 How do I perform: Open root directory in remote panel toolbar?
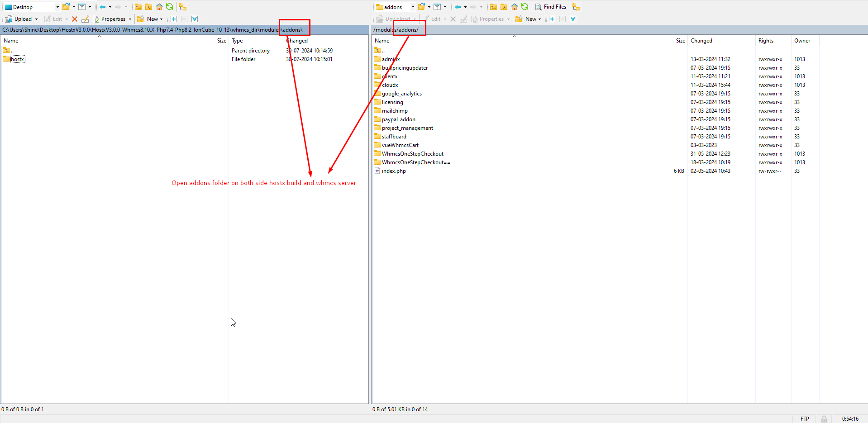(x=504, y=7)
